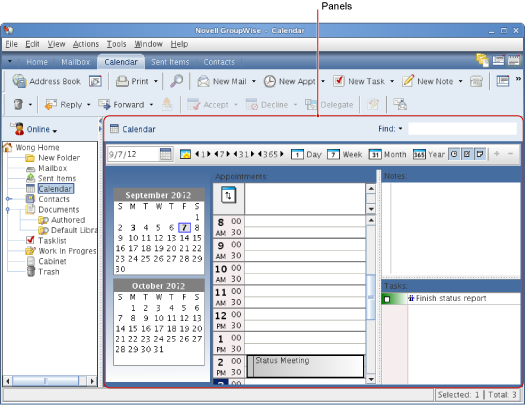The image size is (526, 405).
Task: Click the Print icon
Action: click(122, 81)
